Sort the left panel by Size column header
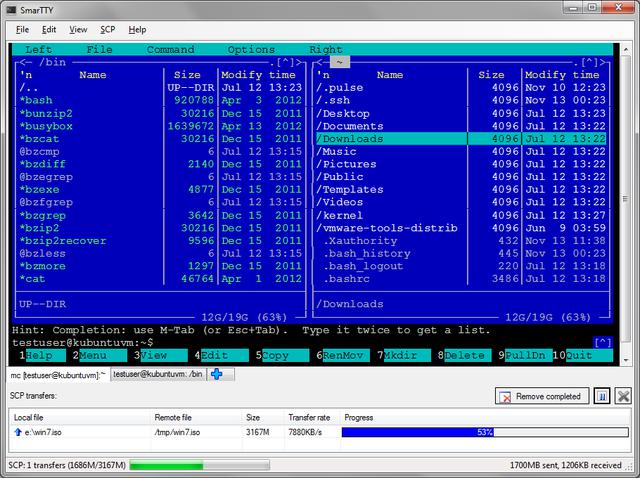Viewport: 640px width, 478px height. 187,75
